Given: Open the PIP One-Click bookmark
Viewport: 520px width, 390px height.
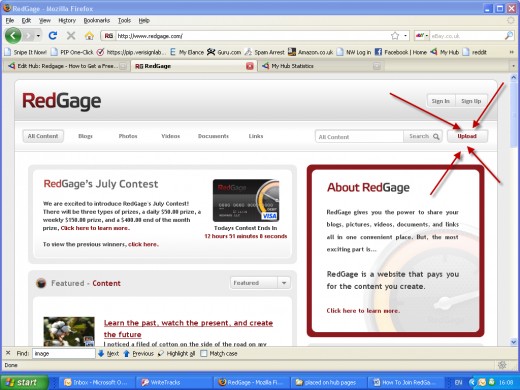Looking at the screenshot, I should pyautogui.click(x=73, y=52).
